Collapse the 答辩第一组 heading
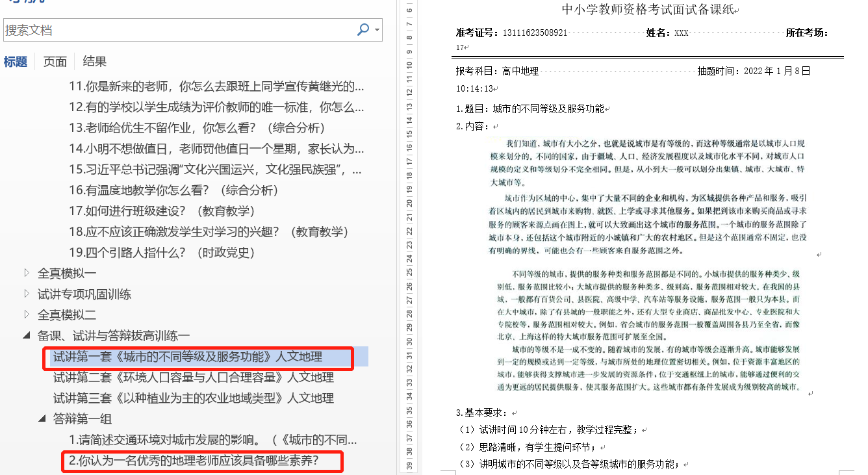This screenshot has width=868, height=475. coord(42,418)
